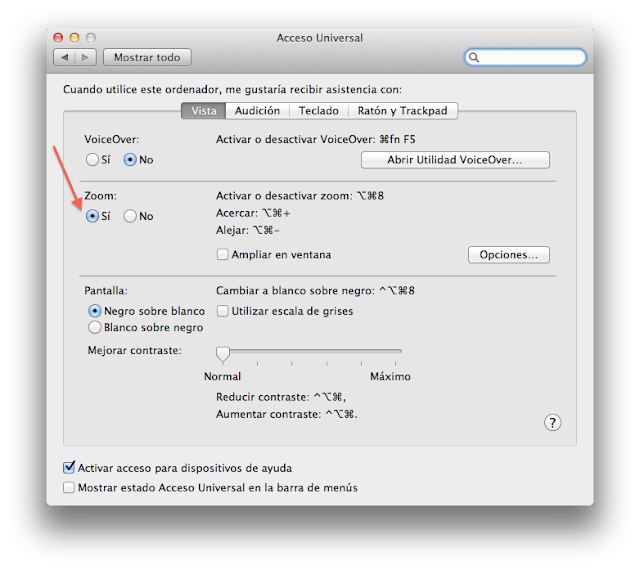The height and width of the screenshot is (570, 640).
Task: Click the Mejorar contraste slider thumb
Action: [223, 354]
